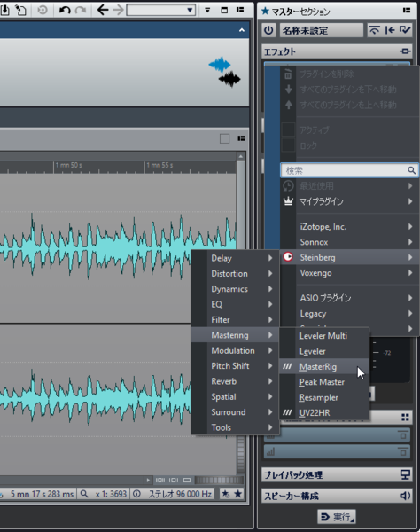This screenshot has height=532, width=420.
Task: Click the x 1: 3693 zoom value
Action: click(111, 494)
